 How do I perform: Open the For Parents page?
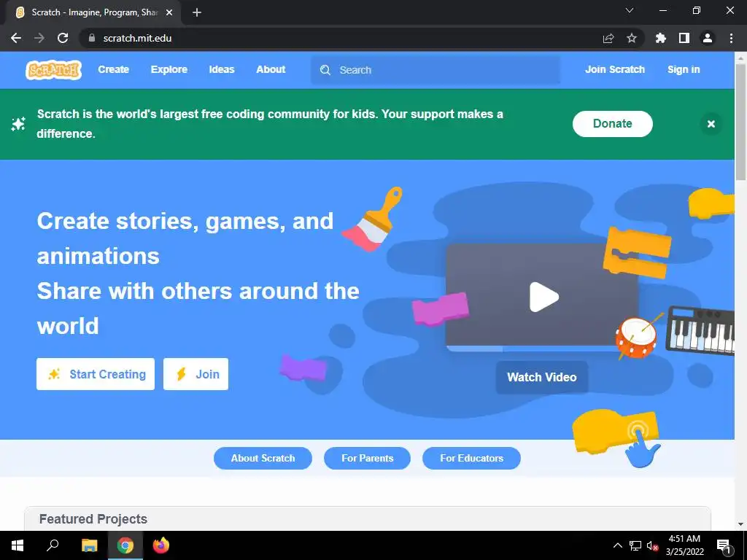368,458
